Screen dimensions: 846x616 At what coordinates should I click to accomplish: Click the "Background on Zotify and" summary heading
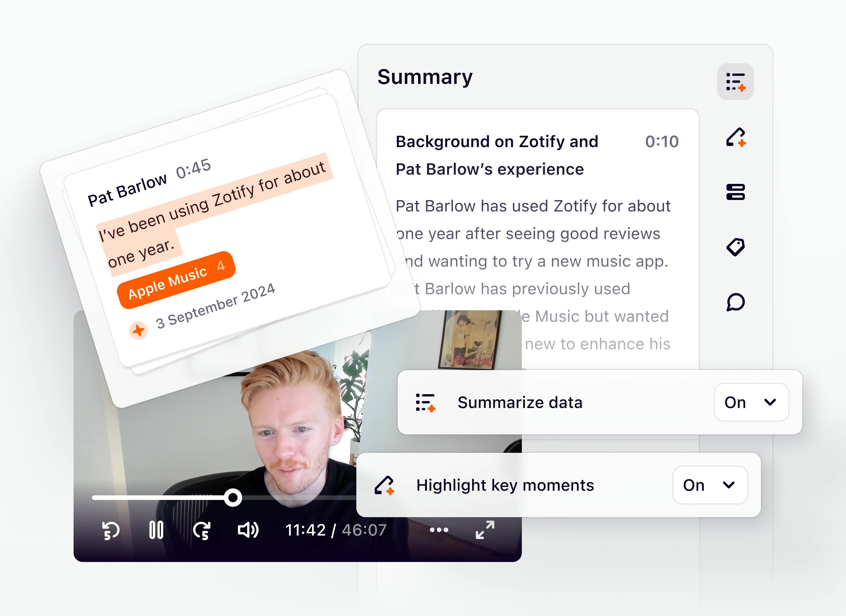click(497, 142)
